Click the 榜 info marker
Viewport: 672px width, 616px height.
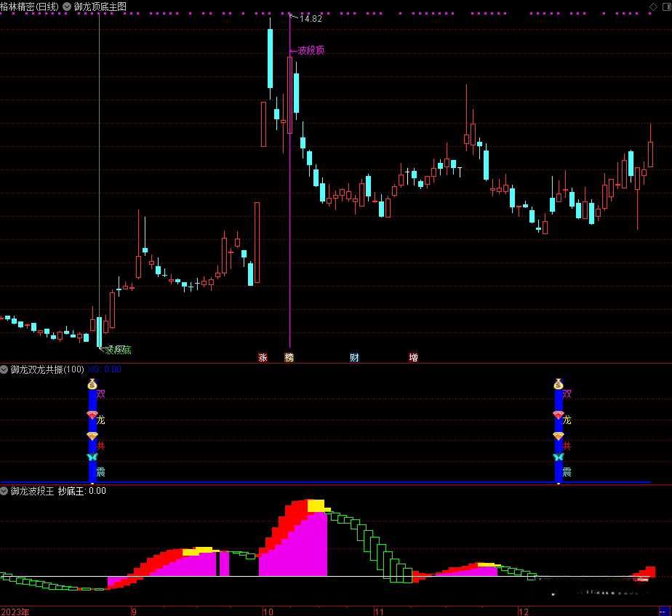tap(289, 357)
